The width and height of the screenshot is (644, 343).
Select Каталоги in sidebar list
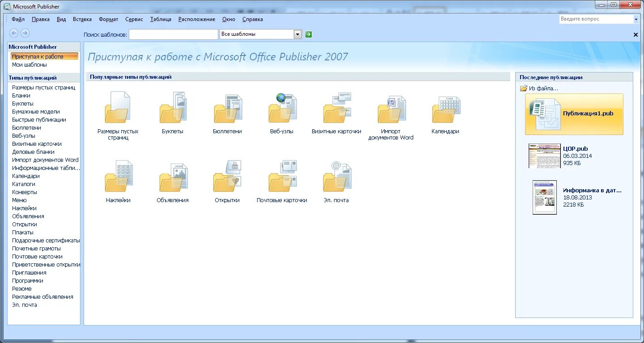pyautogui.click(x=24, y=184)
